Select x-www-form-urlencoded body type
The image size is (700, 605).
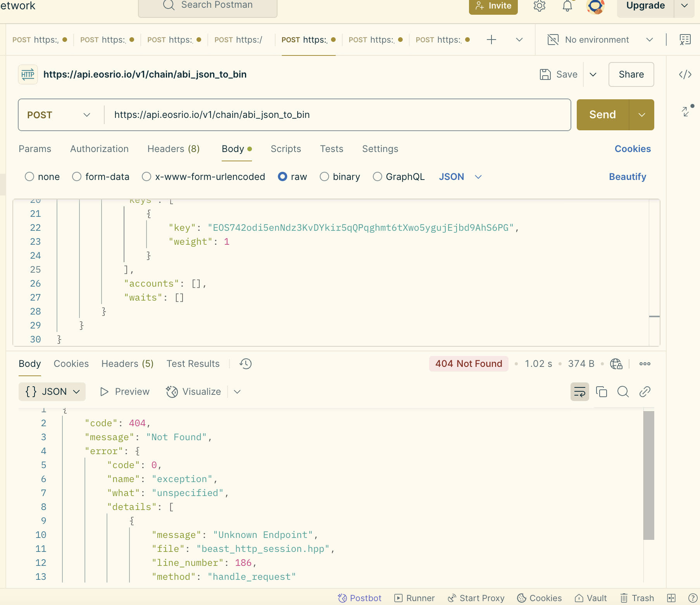coord(147,177)
